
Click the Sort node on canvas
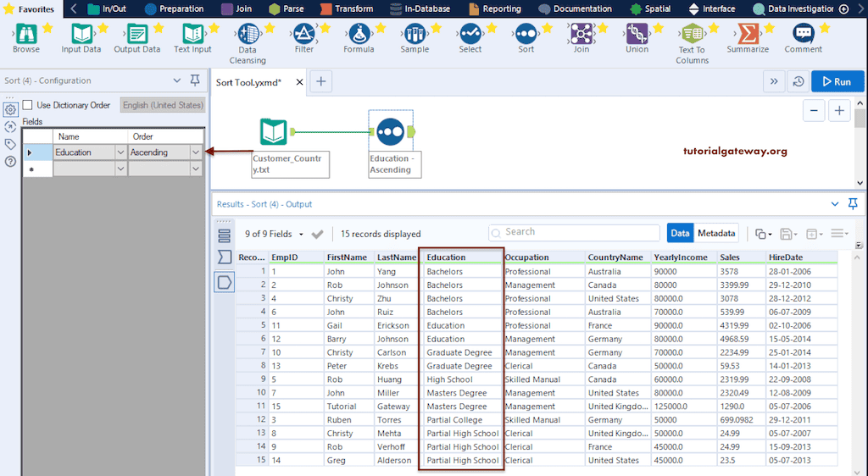[x=390, y=131]
